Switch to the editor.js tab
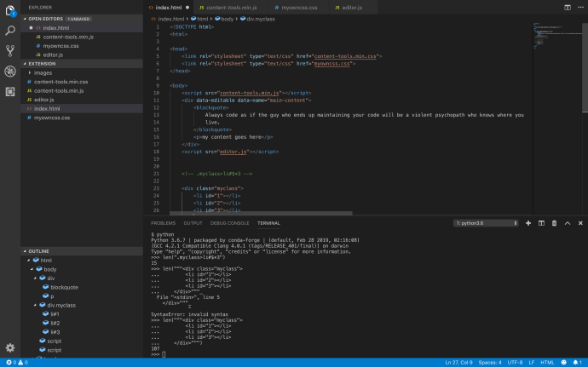 pos(352,8)
